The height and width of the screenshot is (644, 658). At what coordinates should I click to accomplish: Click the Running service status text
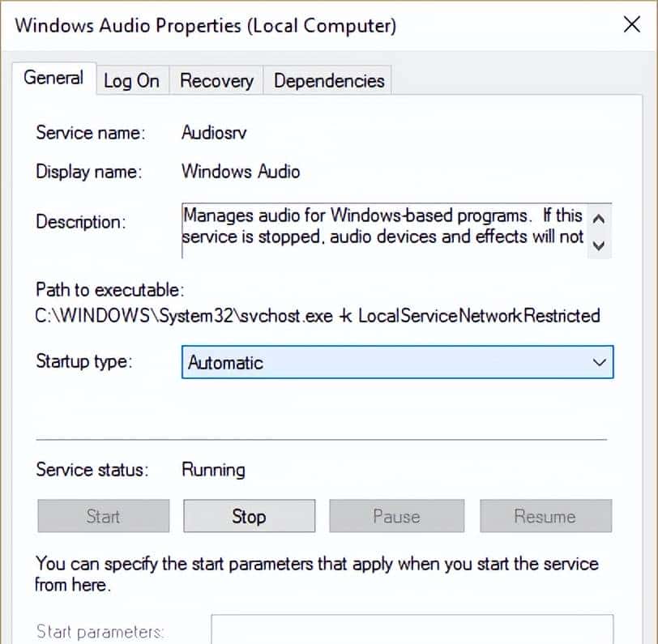click(213, 470)
